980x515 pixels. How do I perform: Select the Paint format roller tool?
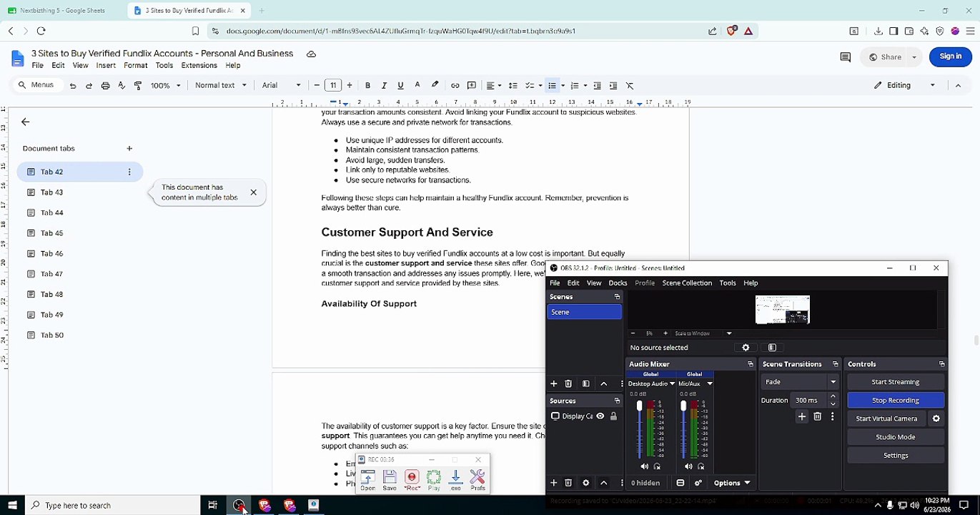(x=138, y=86)
